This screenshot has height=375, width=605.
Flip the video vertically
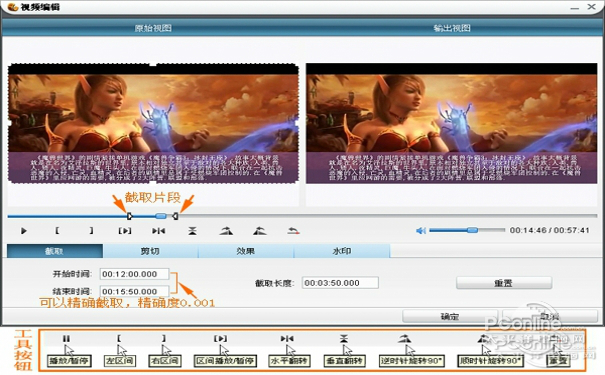pos(192,231)
